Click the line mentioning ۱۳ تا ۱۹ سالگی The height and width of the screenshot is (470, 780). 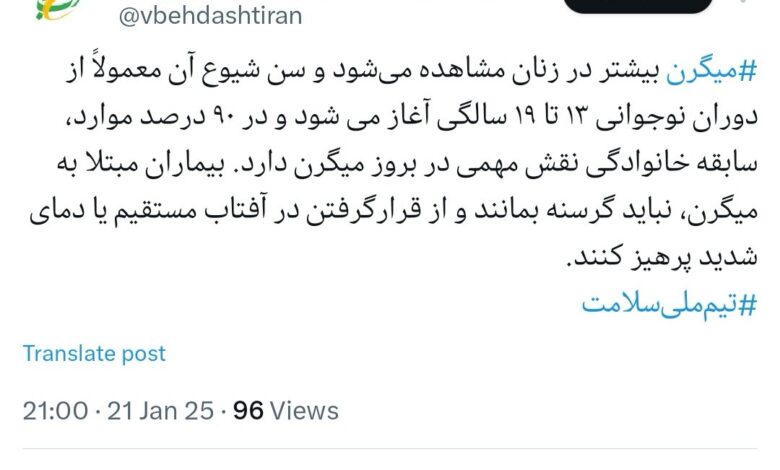(411, 117)
